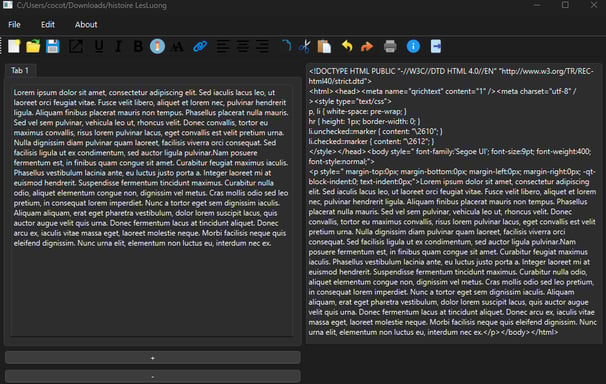The image size is (606, 384).
Task: Open a file with the folder icon
Action: click(x=33, y=46)
